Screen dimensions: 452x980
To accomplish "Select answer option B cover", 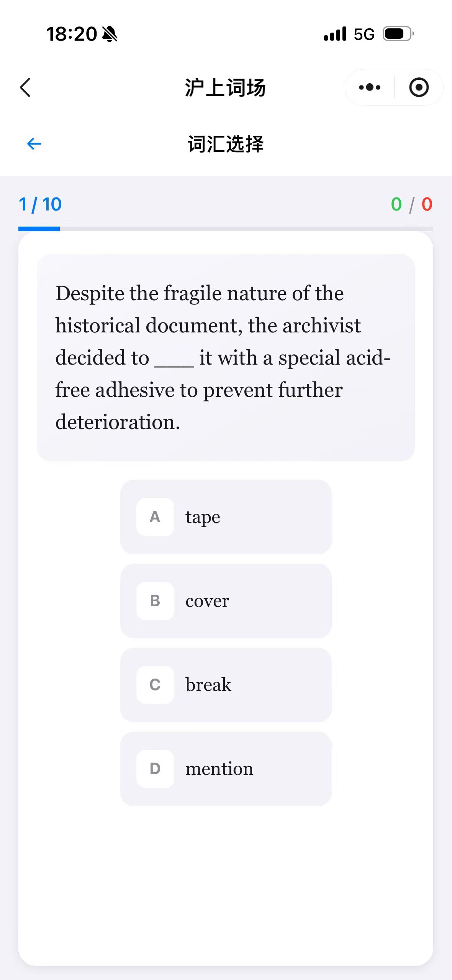I will pyautogui.click(x=226, y=601).
